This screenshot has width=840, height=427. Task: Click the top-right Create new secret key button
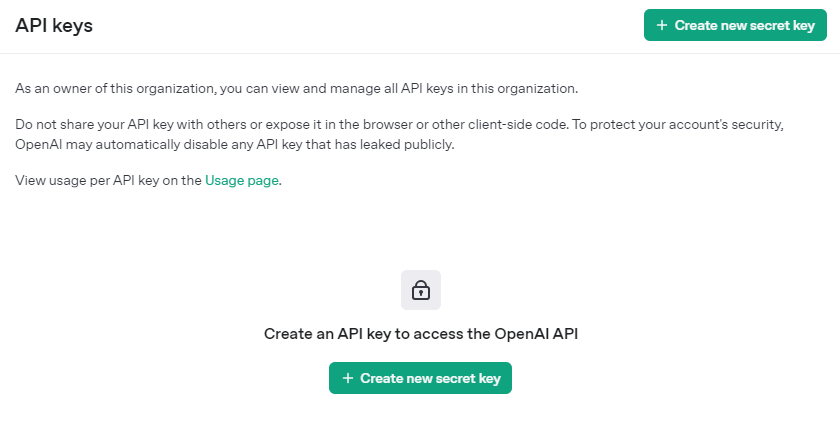pos(735,25)
